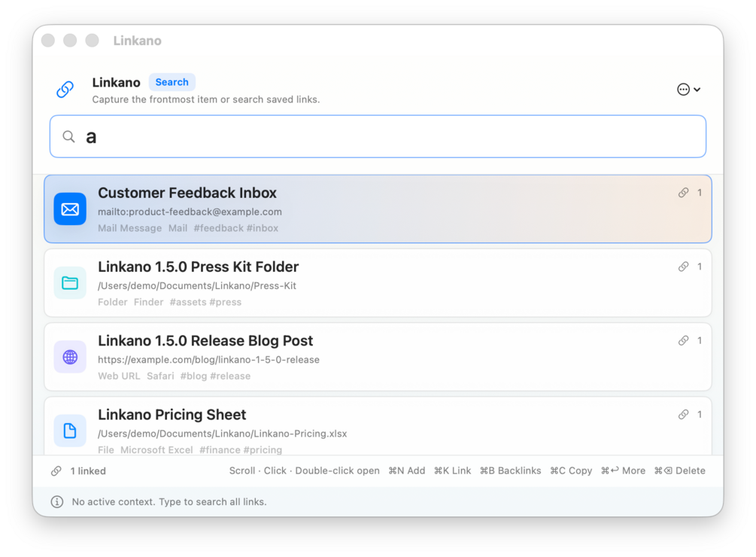Viewport: 756px width, 557px height.
Task: Click link count icon on Press Kit Folder
Action: pyautogui.click(x=683, y=266)
